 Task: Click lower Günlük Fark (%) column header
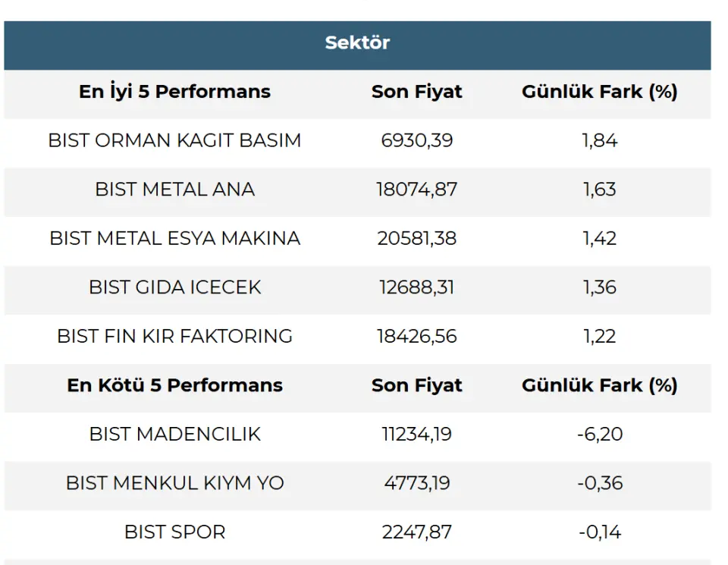tap(599, 385)
